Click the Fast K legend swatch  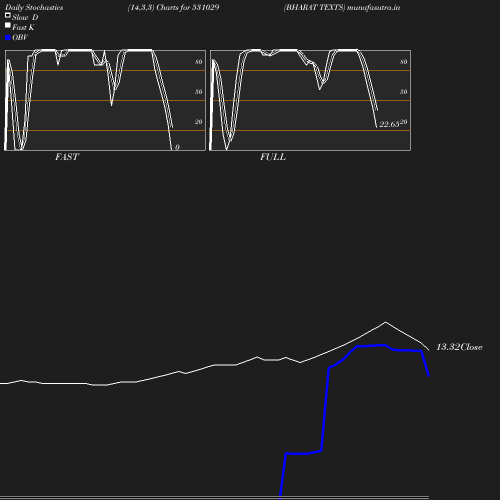8,25
